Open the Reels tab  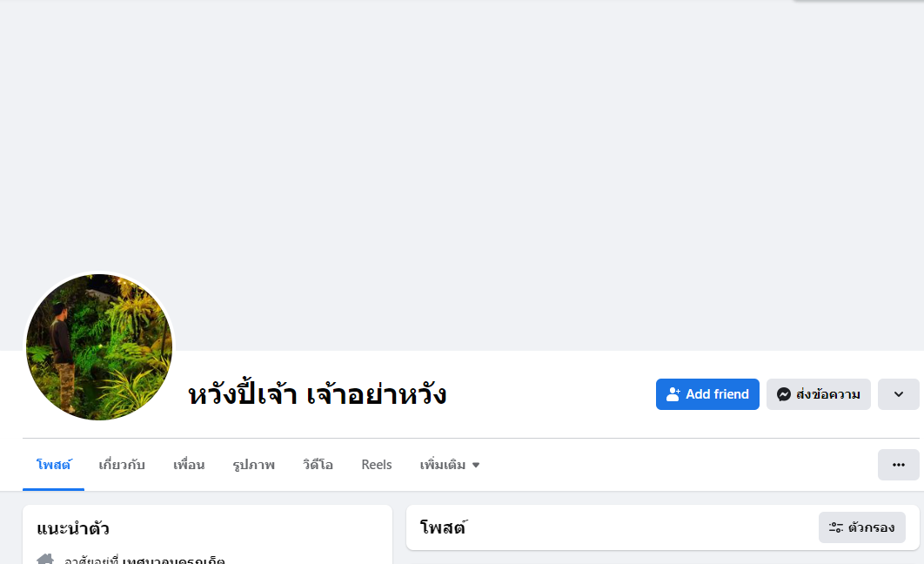point(377,465)
